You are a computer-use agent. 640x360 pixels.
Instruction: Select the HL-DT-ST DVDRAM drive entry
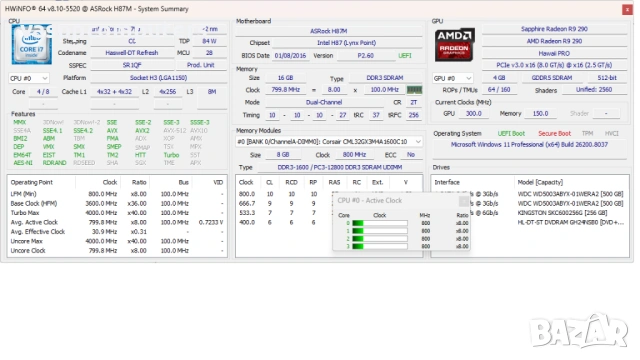(x=571, y=222)
